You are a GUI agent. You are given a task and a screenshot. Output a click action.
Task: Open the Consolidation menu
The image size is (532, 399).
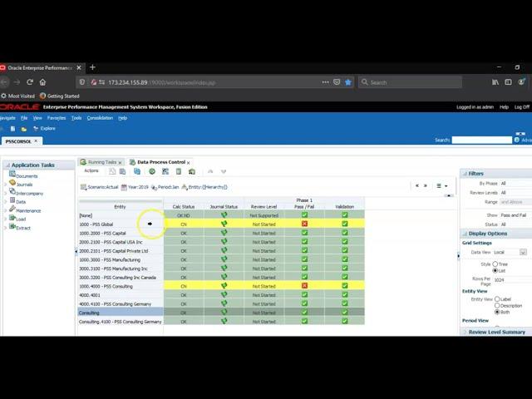pos(100,118)
